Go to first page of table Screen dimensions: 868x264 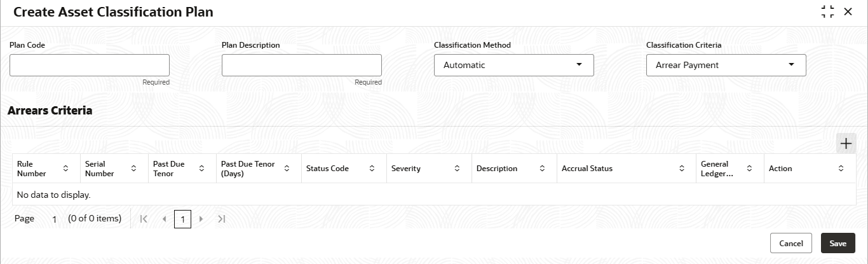(144, 219)
